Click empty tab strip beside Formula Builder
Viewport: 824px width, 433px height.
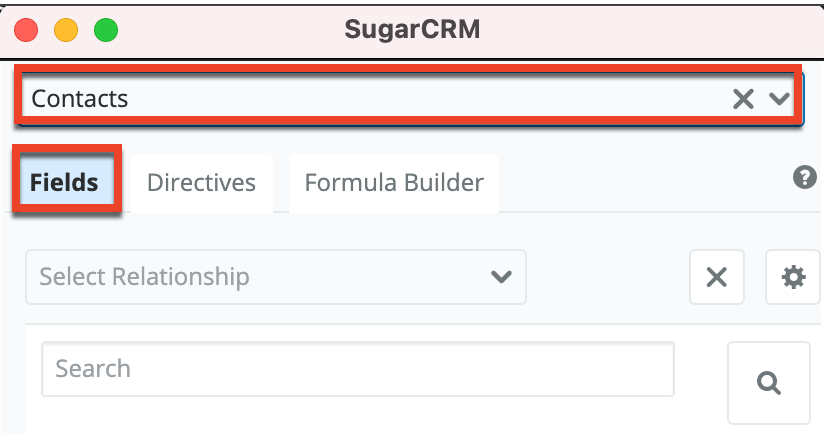point(640,184)
